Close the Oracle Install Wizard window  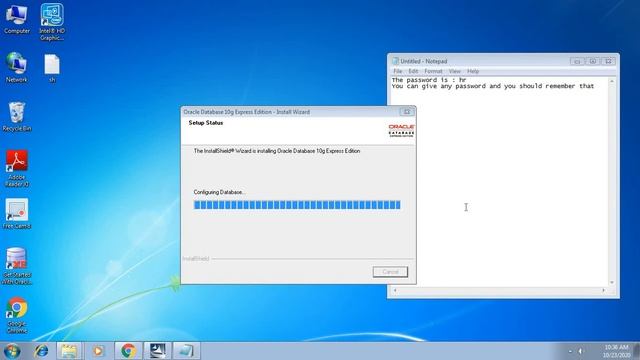point(407,112)
